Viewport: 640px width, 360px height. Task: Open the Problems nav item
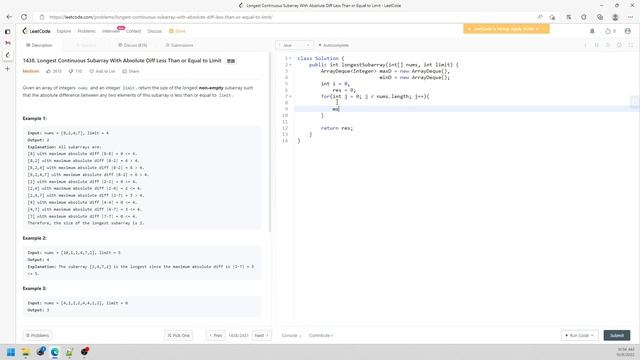click(x=87, y=31)
